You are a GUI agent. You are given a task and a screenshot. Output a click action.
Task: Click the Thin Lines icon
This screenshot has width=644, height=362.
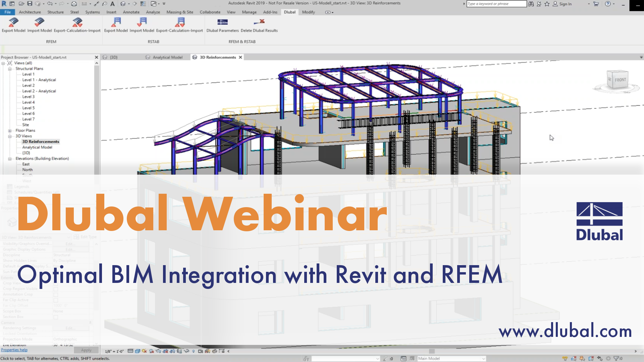[x=143, y=4]
